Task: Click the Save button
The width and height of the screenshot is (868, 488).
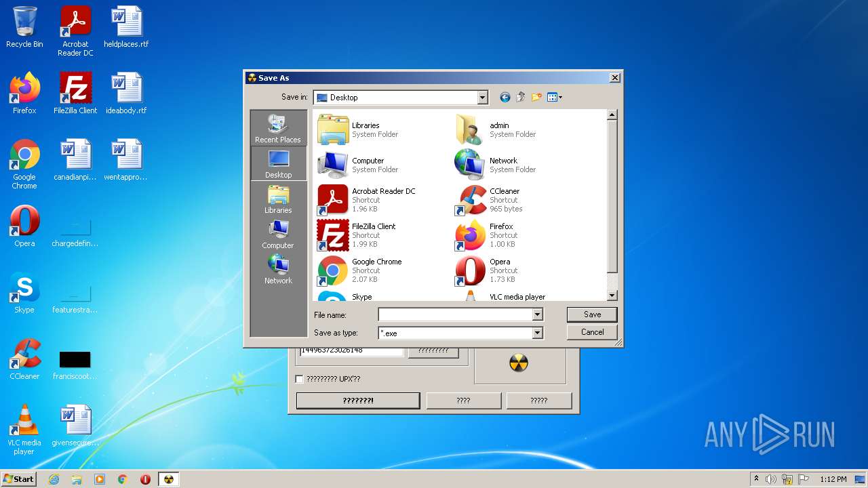Action: point(592,314)
